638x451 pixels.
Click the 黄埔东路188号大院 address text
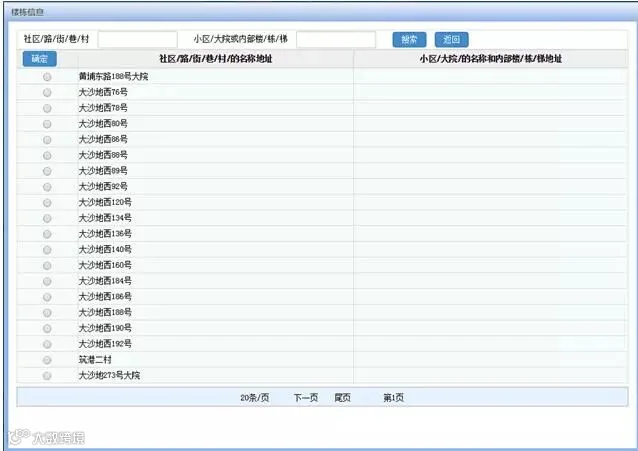[114, 76]
